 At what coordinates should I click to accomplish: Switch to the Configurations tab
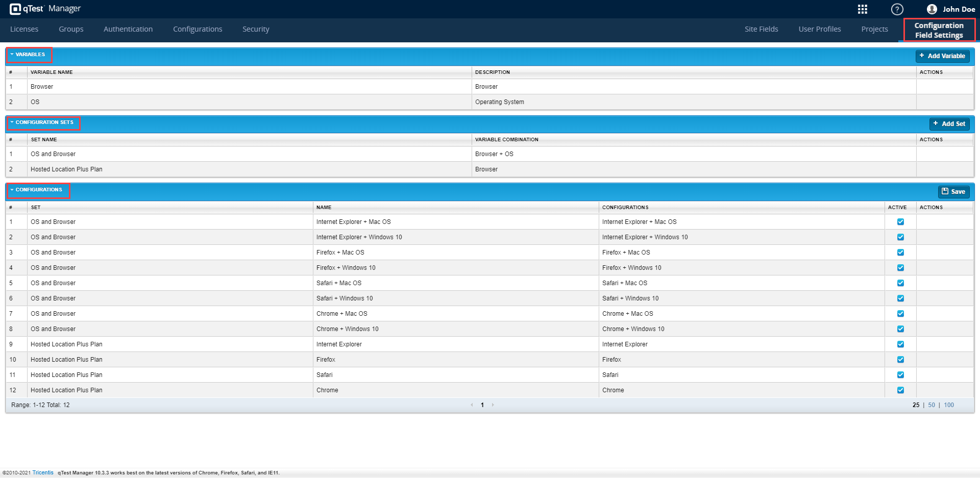(198, 29)
